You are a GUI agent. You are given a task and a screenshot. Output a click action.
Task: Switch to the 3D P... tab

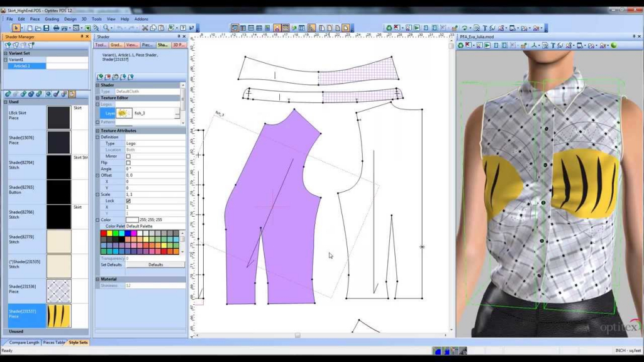[179, 45]
